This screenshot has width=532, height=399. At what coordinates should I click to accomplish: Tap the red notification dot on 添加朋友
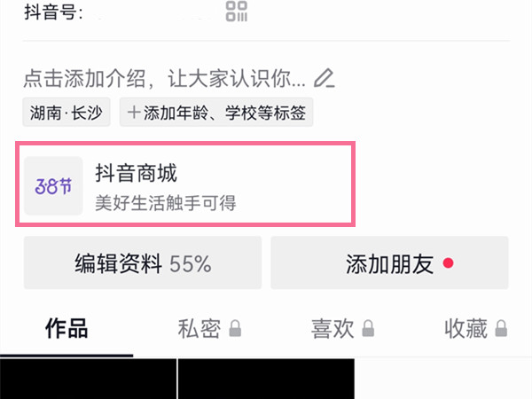pyautogui.click(x=448, y=263)
